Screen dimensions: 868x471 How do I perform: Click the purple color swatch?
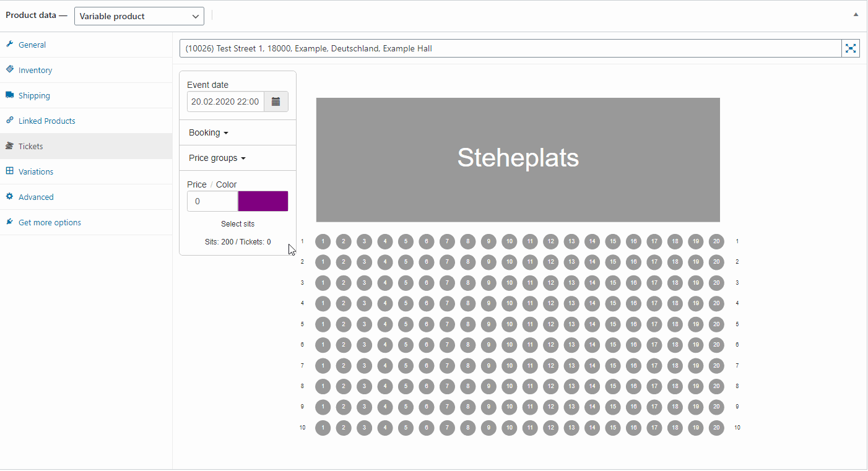click(263, 201)
